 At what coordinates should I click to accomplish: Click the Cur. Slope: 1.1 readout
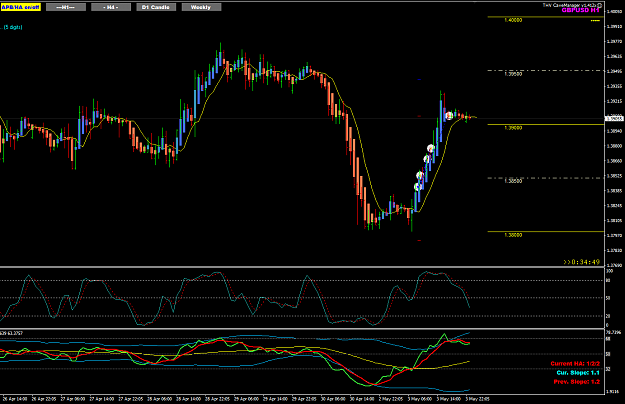tap(578, 373)
